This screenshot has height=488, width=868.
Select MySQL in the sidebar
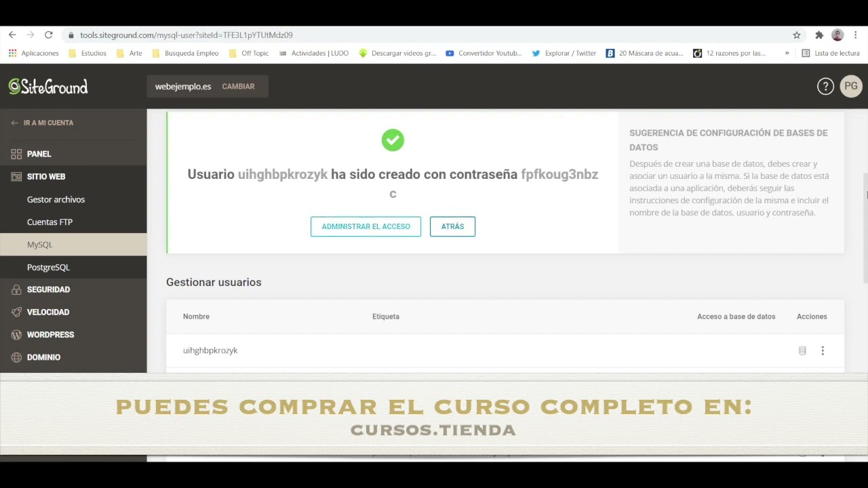(x=73, y=245)
